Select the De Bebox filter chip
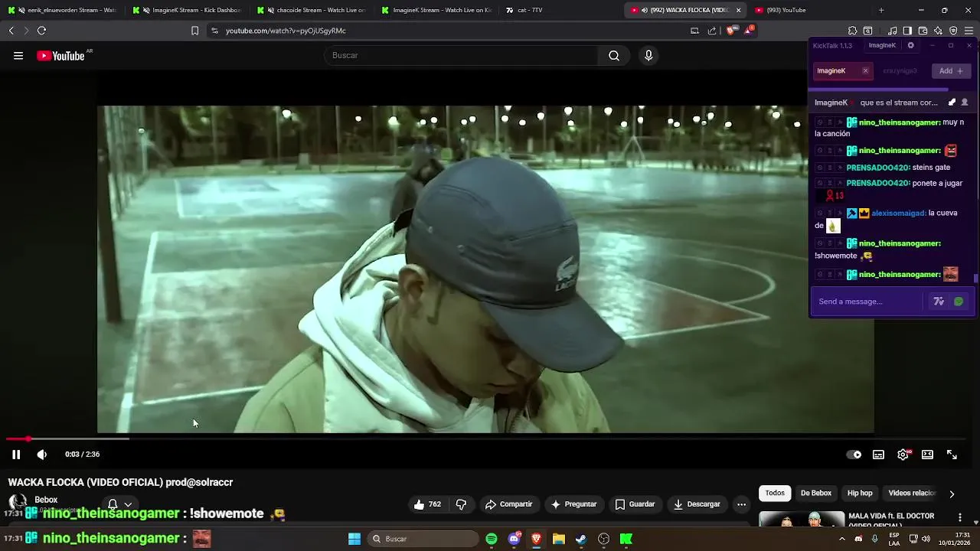The image size is (980, 551). coord(816,494)
